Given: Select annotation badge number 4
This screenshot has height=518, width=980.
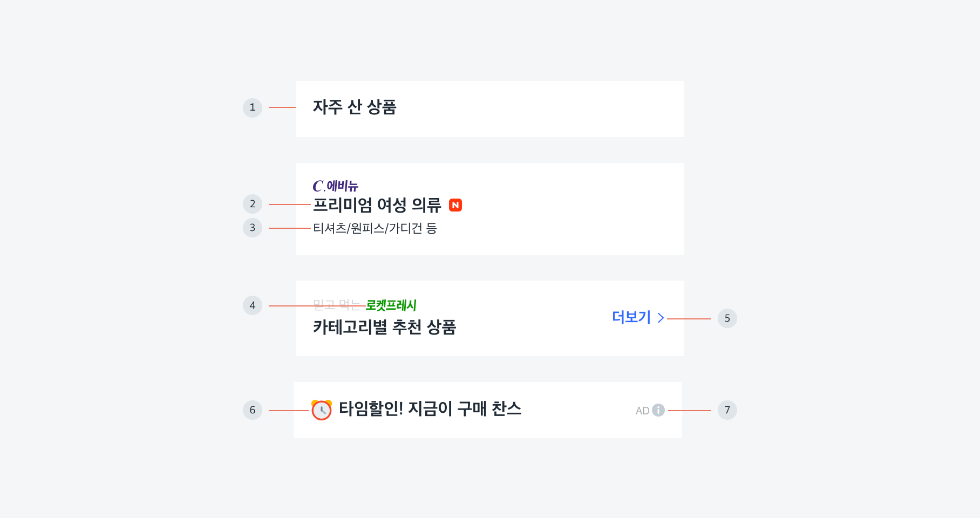Looking at the screenshot, I should 253,305.
